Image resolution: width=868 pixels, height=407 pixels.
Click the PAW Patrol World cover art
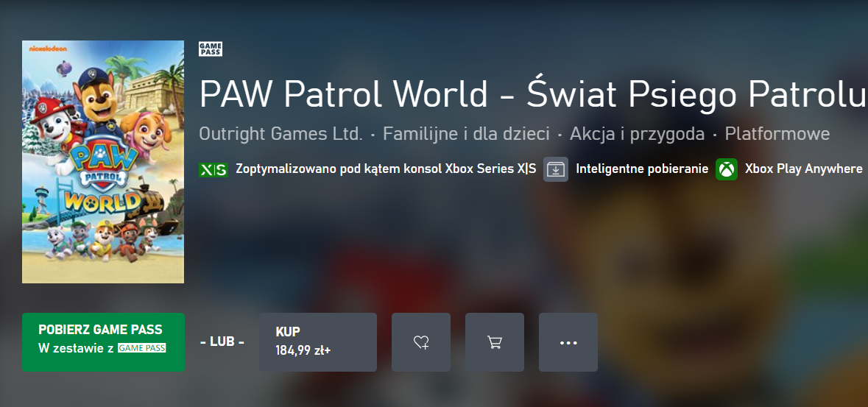(x=103, y=162)
